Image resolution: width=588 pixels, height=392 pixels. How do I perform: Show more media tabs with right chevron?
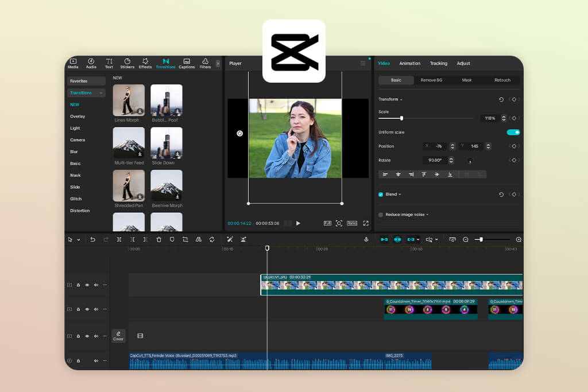tap(218, 64)
